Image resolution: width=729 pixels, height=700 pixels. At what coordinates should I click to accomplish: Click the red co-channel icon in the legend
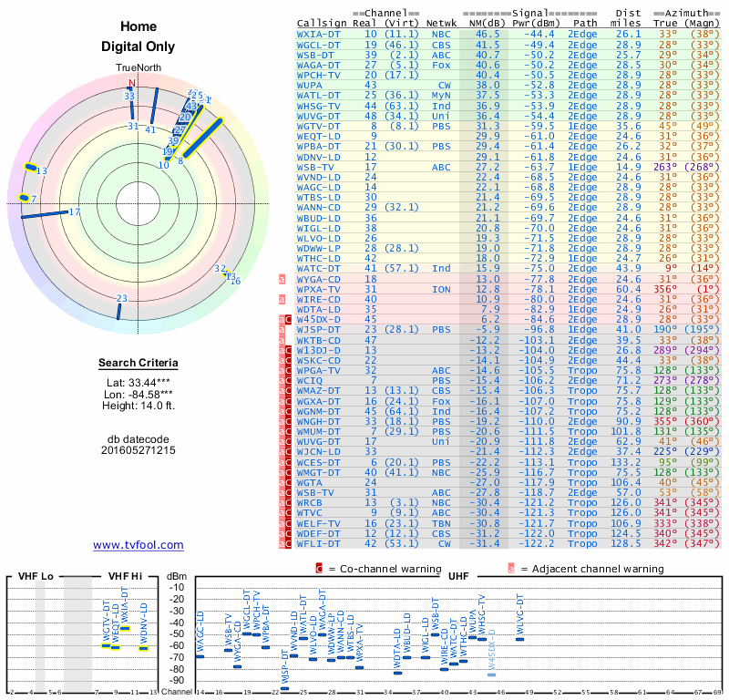(319, 569)
